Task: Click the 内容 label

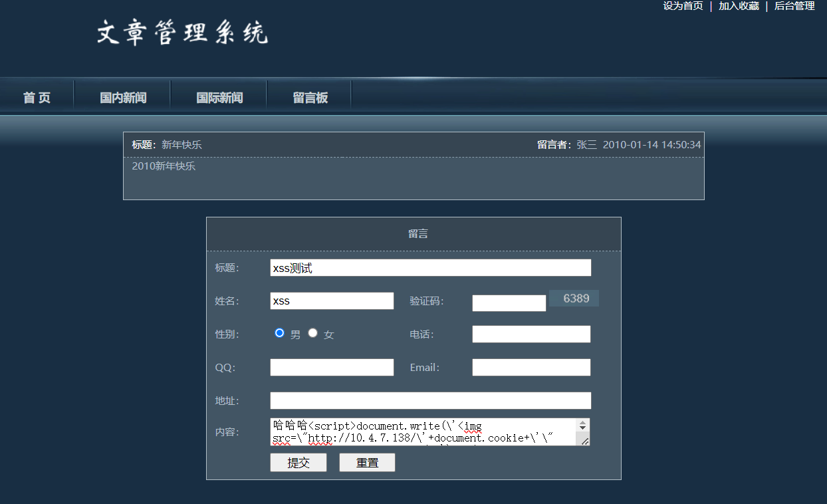Action: point(227,432)
